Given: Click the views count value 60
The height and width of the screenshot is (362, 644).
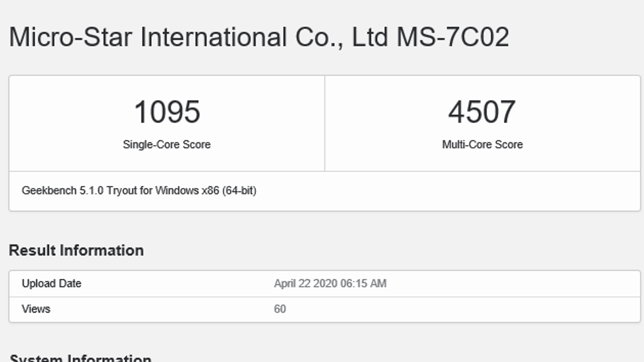Looking at the screenshot, I should tap(280, 309).
